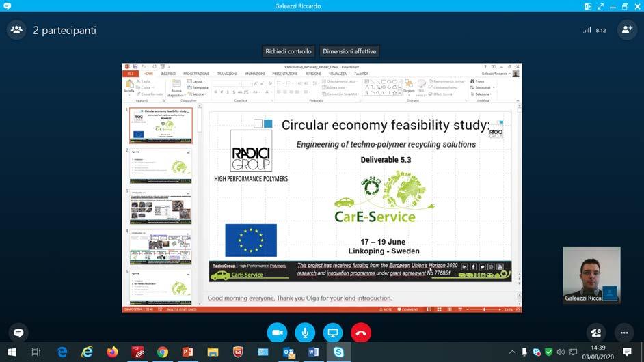The width and height of the screenshot is (644, 362).
Task: Enter full screen view in Skype title bar
Action: point(600,6)
